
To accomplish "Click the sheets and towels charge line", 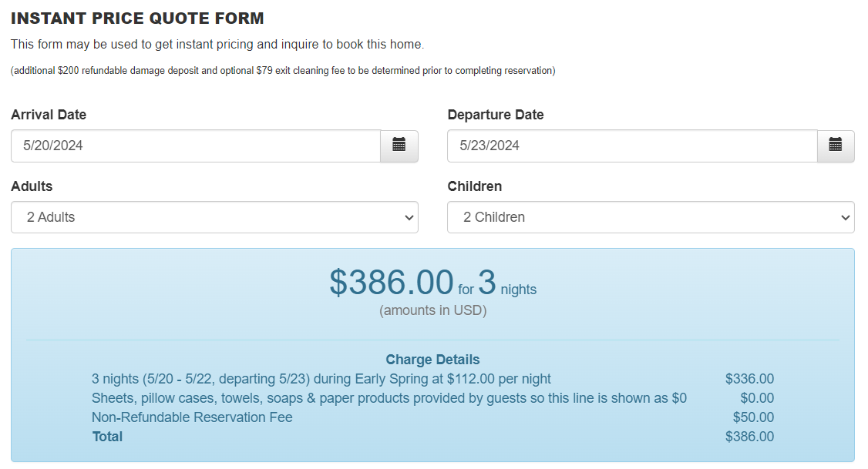I will pos(389,398).
